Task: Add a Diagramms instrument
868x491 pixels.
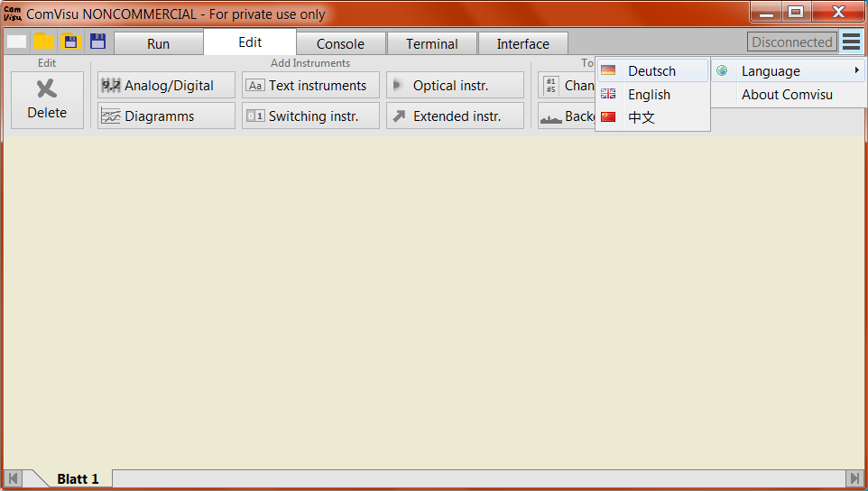Action: click(x=166, y=116)
